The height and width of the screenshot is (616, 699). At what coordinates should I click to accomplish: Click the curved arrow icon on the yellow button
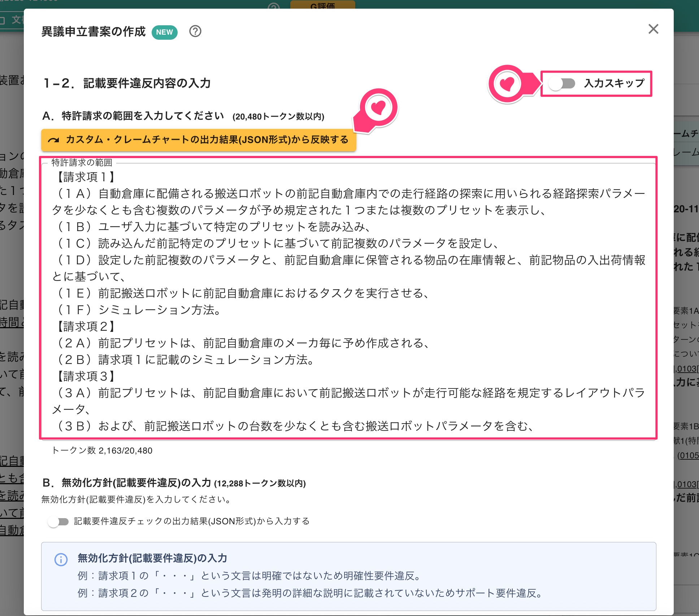click(53, 140)
